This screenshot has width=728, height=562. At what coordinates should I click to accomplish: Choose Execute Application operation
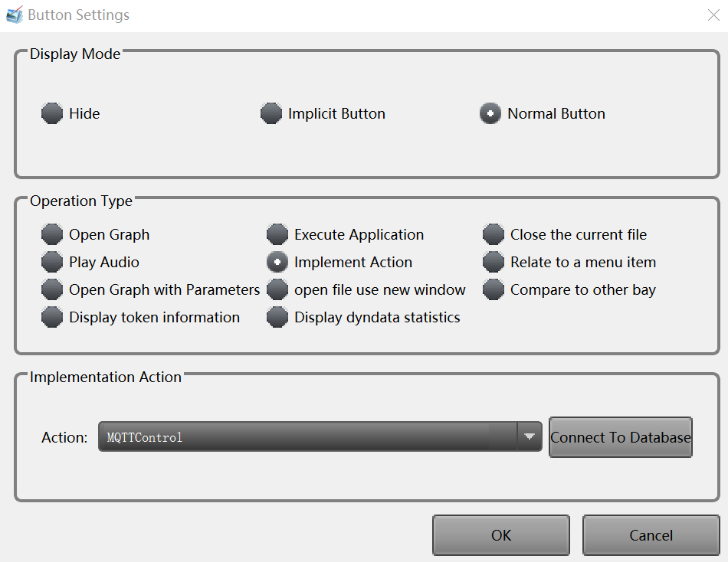[277, 235]
